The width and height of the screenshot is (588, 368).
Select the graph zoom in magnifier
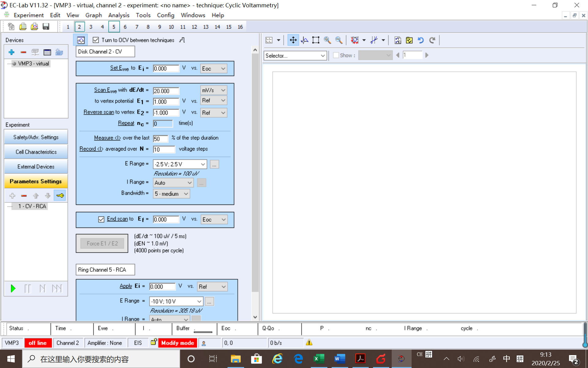coord(327,40)
